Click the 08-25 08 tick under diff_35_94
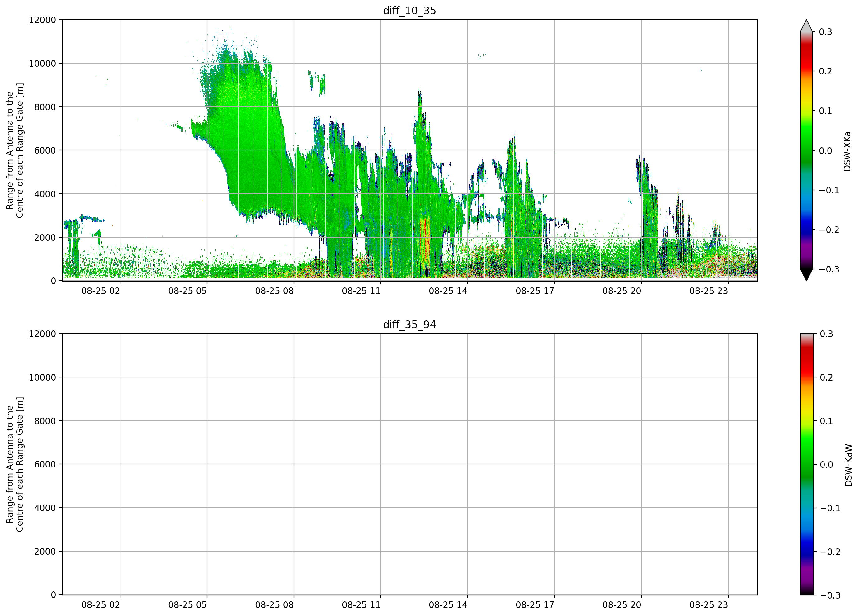 [274, 605]
